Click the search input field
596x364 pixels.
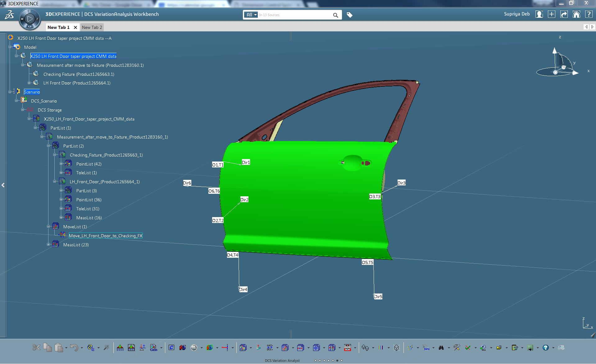[x=294, y=15]
